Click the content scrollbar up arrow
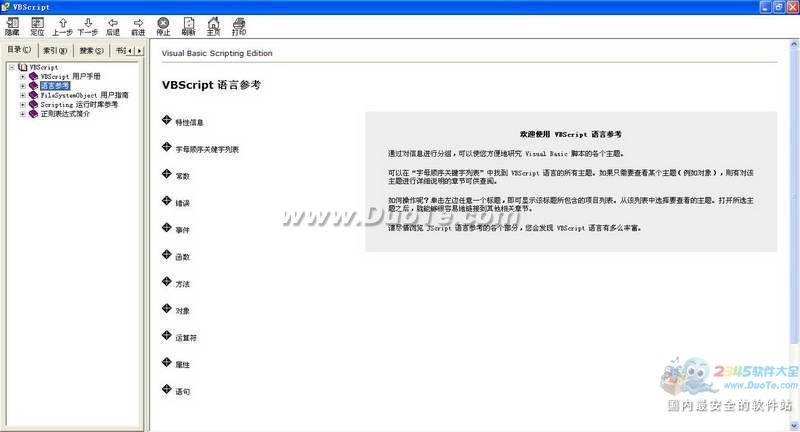The height and width of the screenshot is (432, 800). click(794, 44)
